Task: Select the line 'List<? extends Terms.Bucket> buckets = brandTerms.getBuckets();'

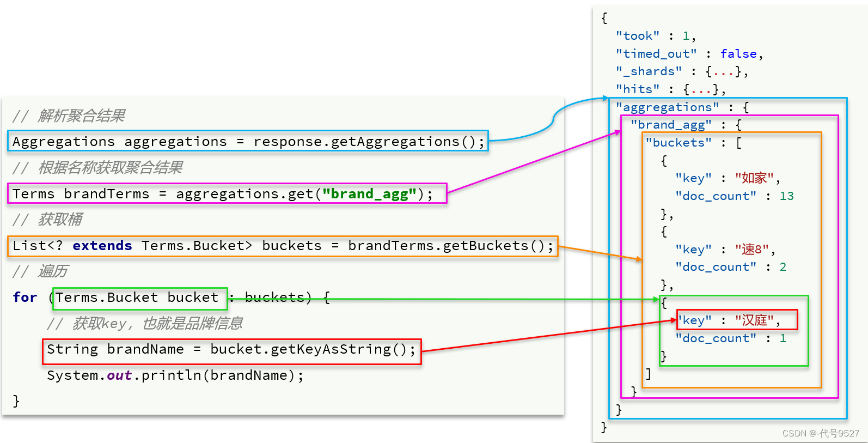Action: [x=283, y=246]
